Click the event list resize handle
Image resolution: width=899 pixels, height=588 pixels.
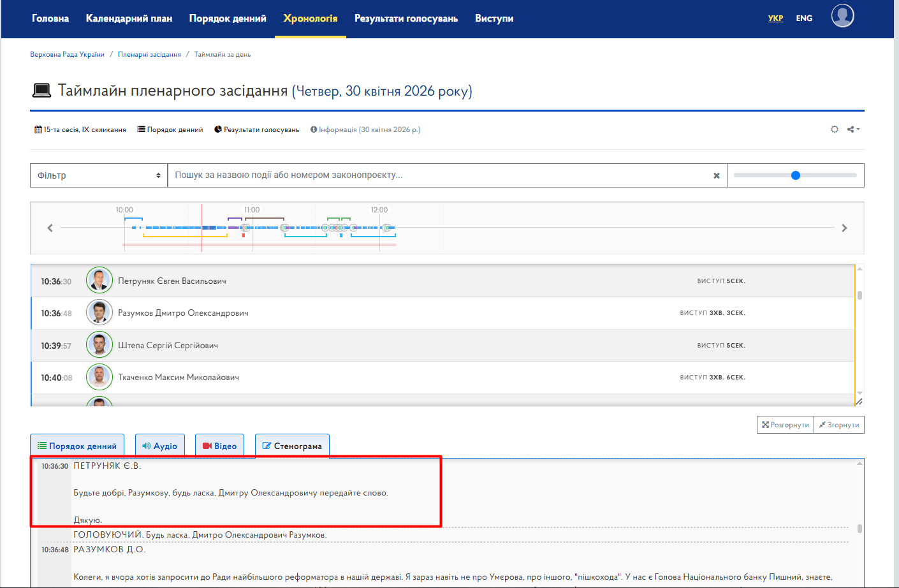859,402
